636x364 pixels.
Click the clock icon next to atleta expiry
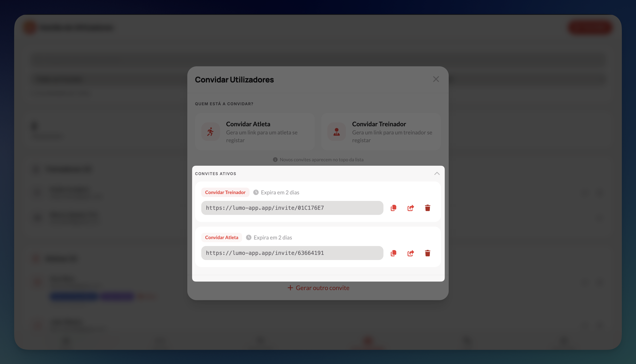[248, 238]
